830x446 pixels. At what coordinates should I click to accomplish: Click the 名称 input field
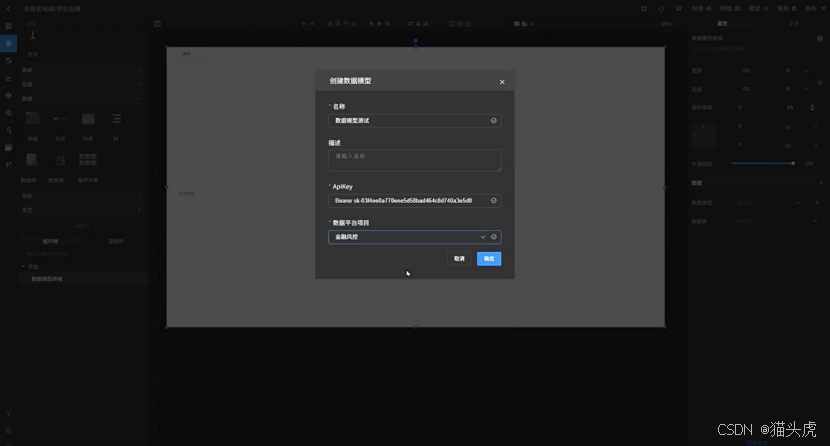pyautogui.click(x=414, y=121)
